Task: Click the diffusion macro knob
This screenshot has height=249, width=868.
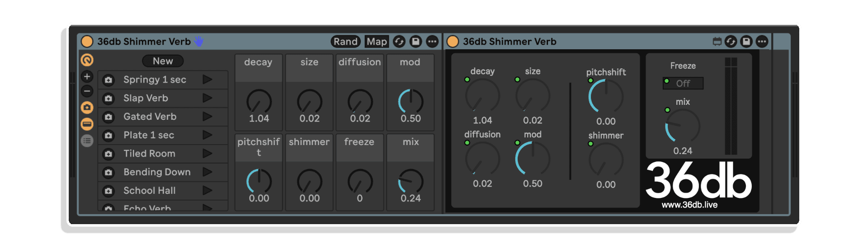Action: (360, 101)
